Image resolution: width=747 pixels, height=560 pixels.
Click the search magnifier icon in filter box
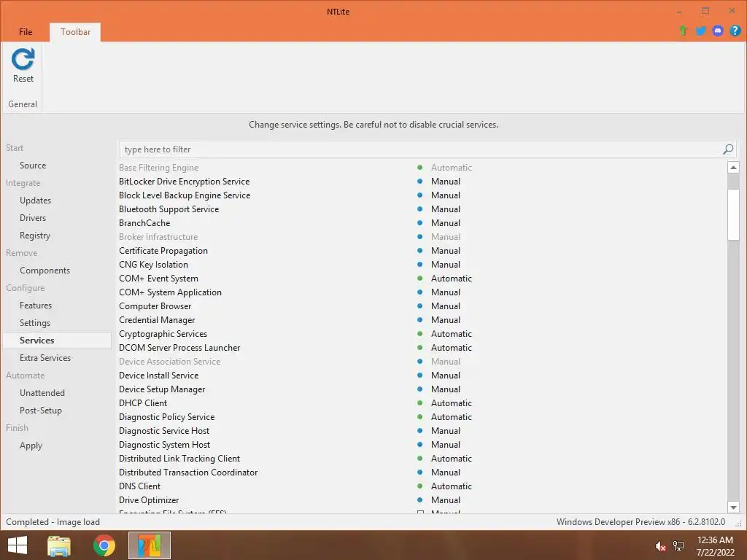click(728, 149)
